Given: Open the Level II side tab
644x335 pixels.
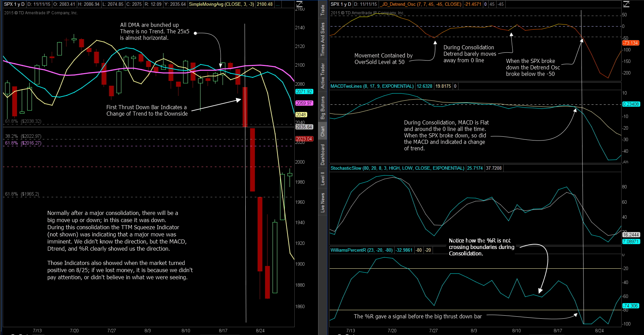Looking at the screenshot, I should click(x=323, y=179).
